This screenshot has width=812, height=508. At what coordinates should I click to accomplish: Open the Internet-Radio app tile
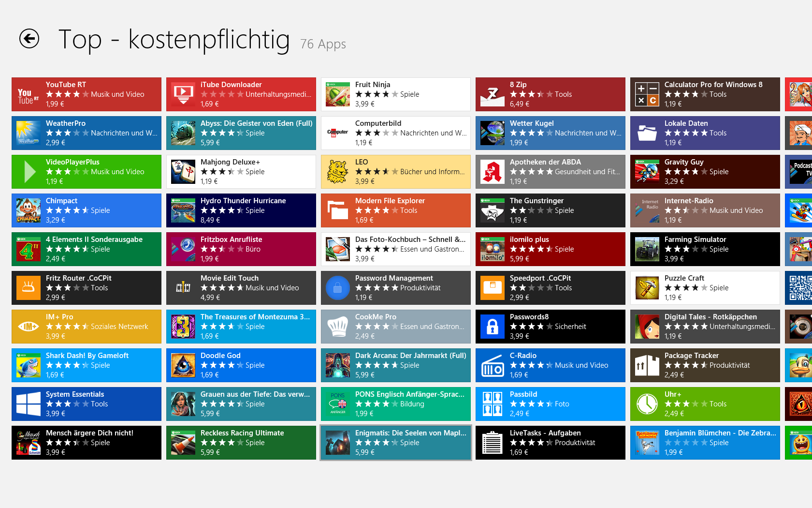click(x=705, y=210)
